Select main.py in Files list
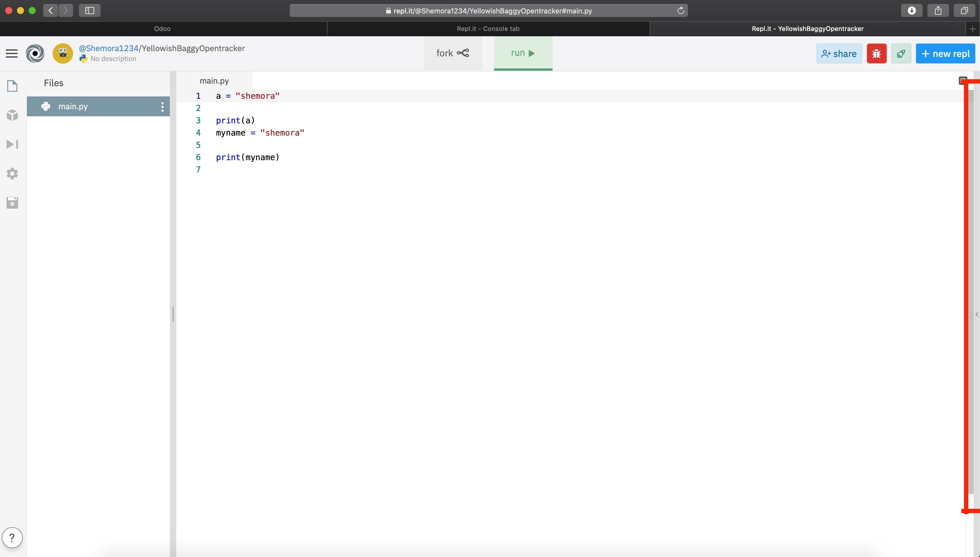The image size is (980, 557). point(98,106)
